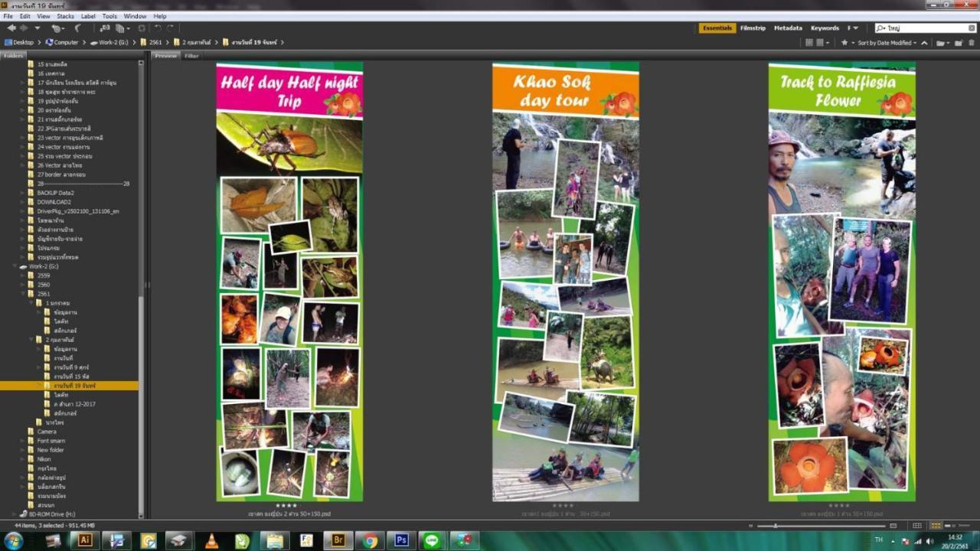Viewport: 980px width, 551px height.
Task: Select the Nikon folder in tree
Action: (x=43, y=459)
